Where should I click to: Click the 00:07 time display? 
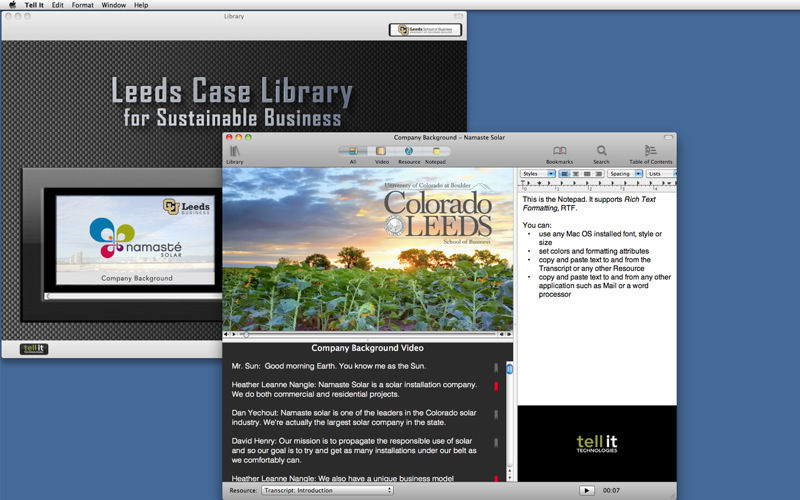point(611,490)
